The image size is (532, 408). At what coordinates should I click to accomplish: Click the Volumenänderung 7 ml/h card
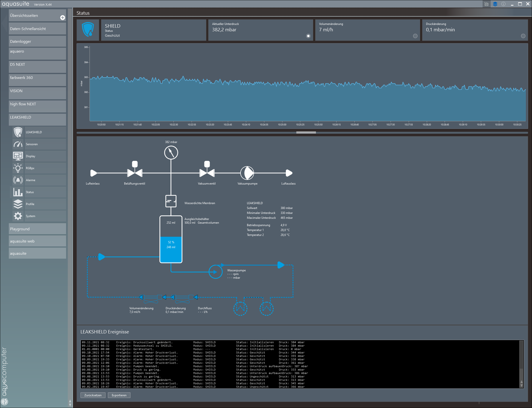[x=368, y=30]
